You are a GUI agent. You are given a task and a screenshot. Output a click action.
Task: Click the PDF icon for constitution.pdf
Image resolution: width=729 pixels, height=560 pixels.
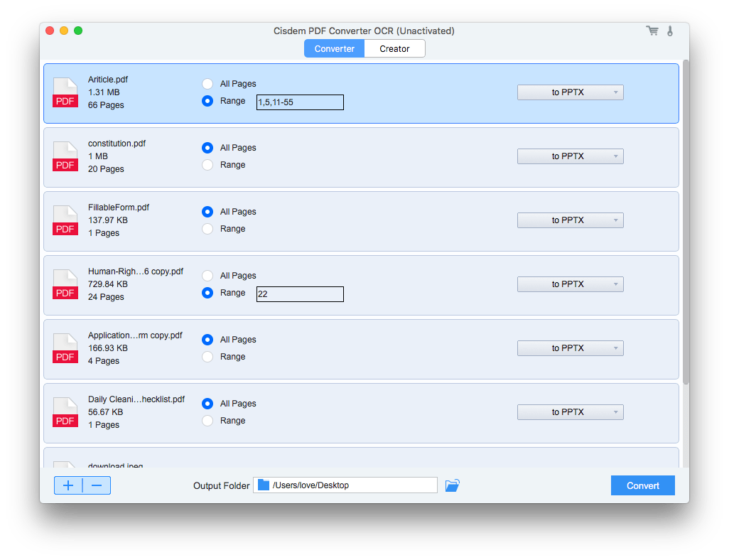pos(65,156)
